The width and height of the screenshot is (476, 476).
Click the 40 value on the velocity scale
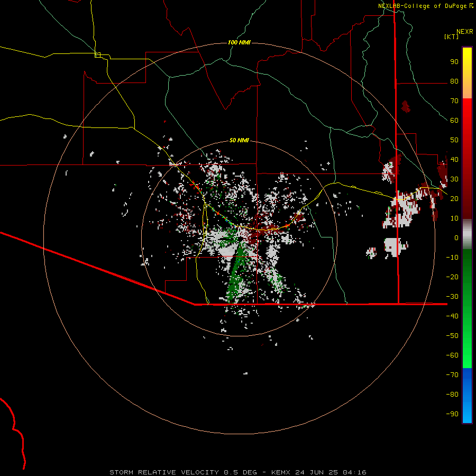(454, 159)
